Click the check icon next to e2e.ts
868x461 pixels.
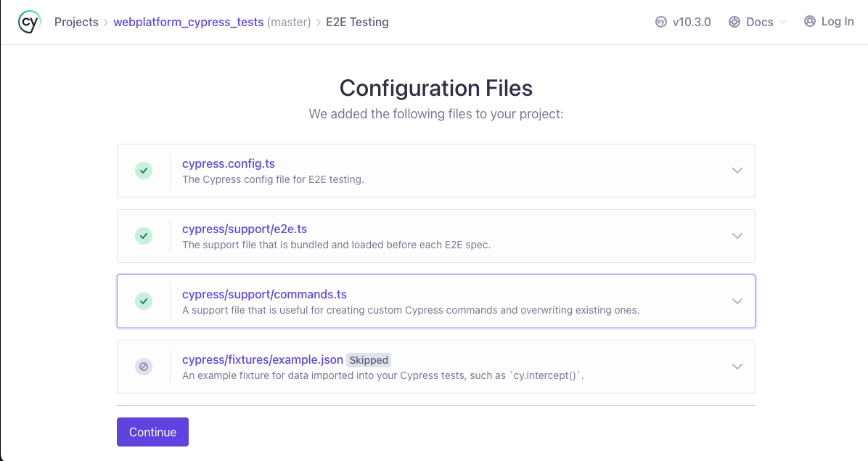tap(144, 235)
